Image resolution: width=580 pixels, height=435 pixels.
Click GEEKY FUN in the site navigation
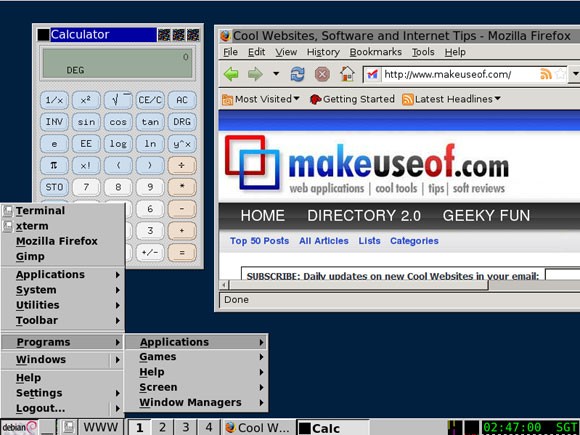point(486,216)
